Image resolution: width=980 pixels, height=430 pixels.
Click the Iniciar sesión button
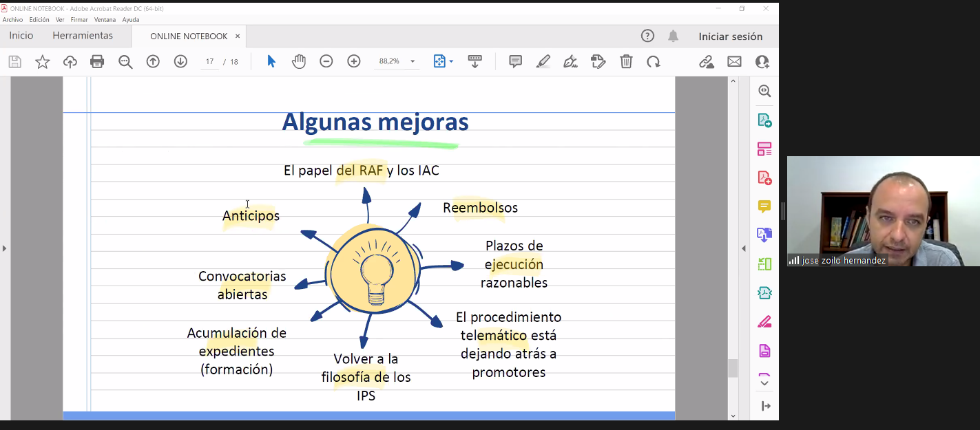click(x=730, y=36)
